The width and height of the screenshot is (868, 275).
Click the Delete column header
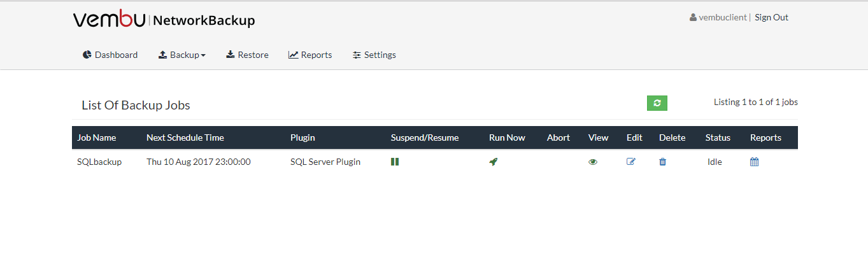(672, 137)
